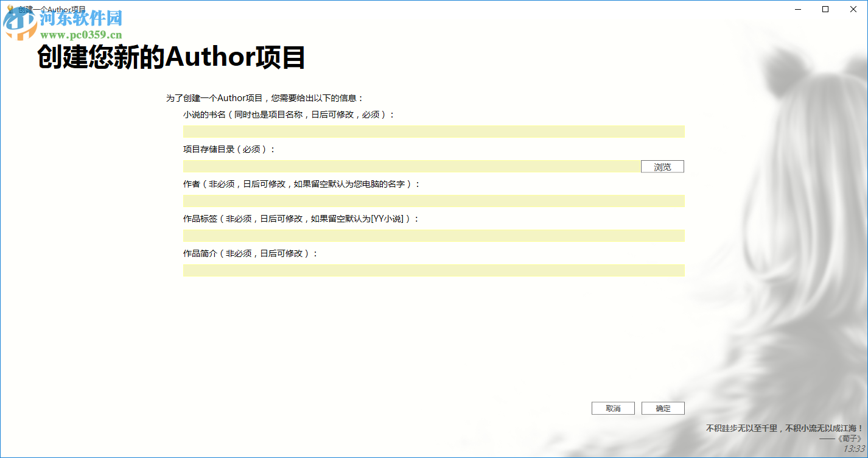
Task: Maximize the Author project window
Action: coord(825,9)
